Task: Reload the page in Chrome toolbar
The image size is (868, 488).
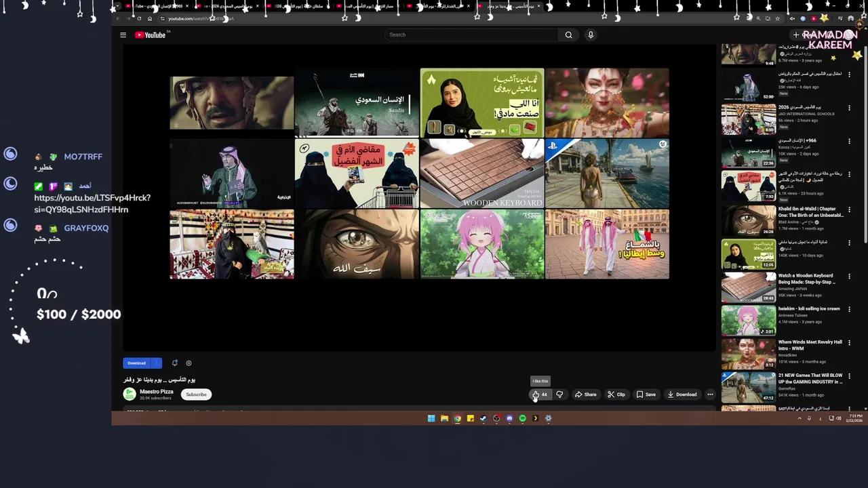Action: tap(139, 18)
